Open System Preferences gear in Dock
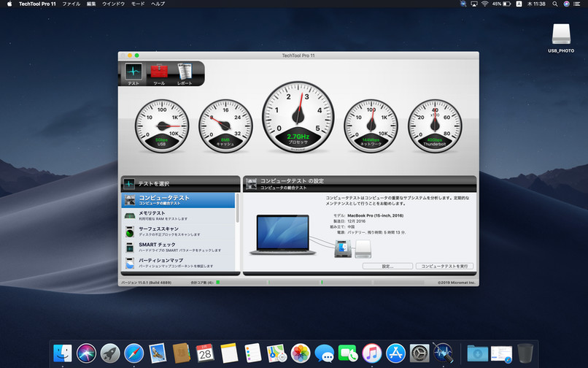The height and width of the screenshot is (368, 588). point(419,353)
